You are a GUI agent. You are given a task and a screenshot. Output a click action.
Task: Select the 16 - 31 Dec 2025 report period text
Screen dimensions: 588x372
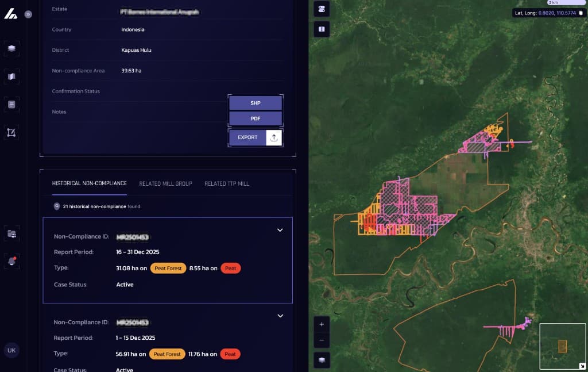(138, 252)
